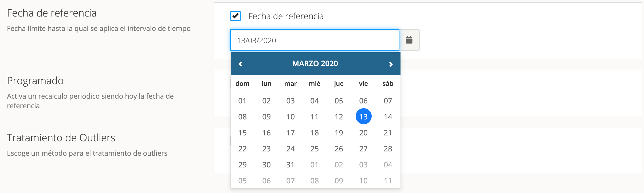
Task: Pick day 17 in the calendar
Action: coord(290,133)
